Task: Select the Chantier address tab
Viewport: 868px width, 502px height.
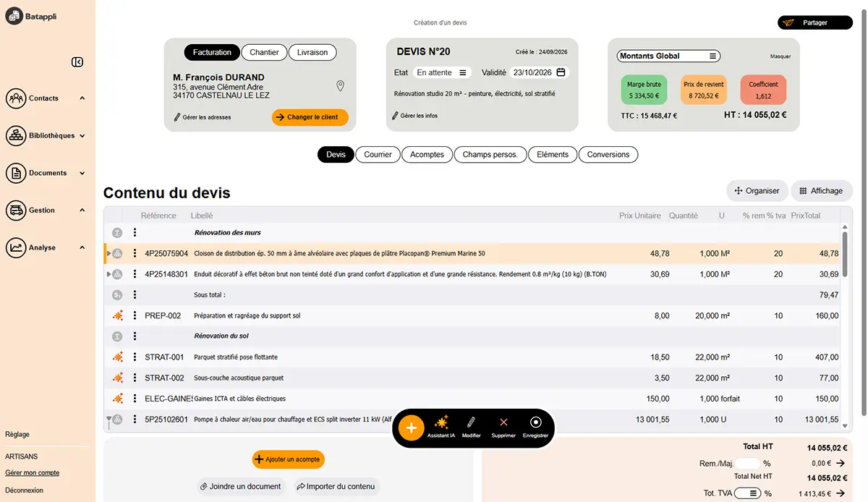Action: pos(264,52)
